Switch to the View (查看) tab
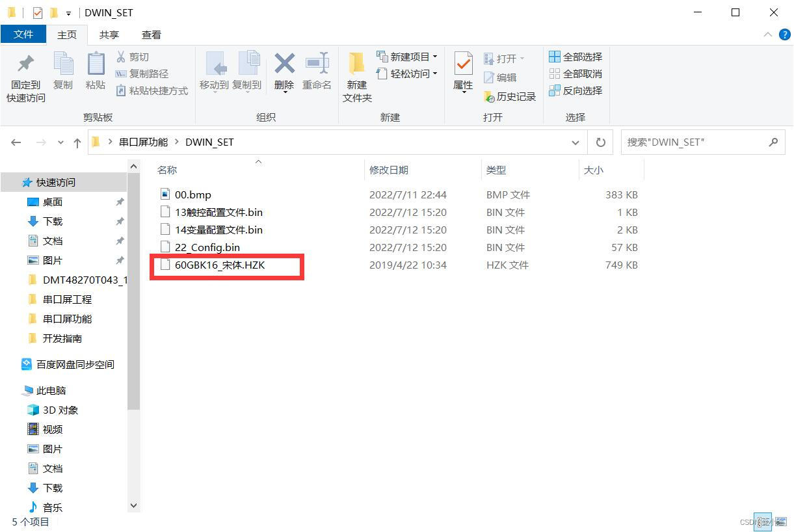Screen dimensions: 794x532 [x=152, y=34]
